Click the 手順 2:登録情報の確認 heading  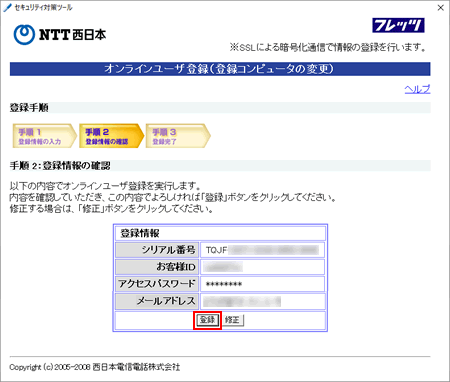[x=60, y=166]
